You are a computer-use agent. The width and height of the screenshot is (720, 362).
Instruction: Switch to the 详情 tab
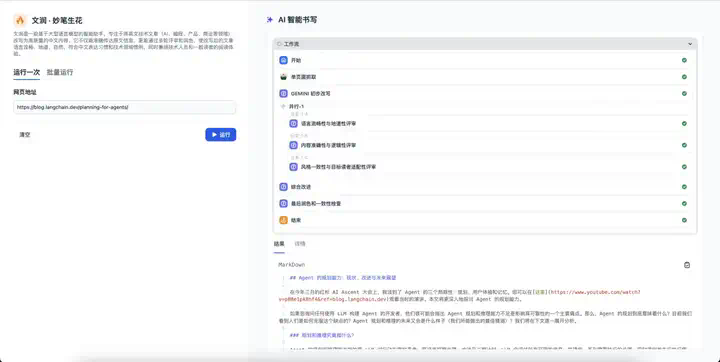point(300,244)
